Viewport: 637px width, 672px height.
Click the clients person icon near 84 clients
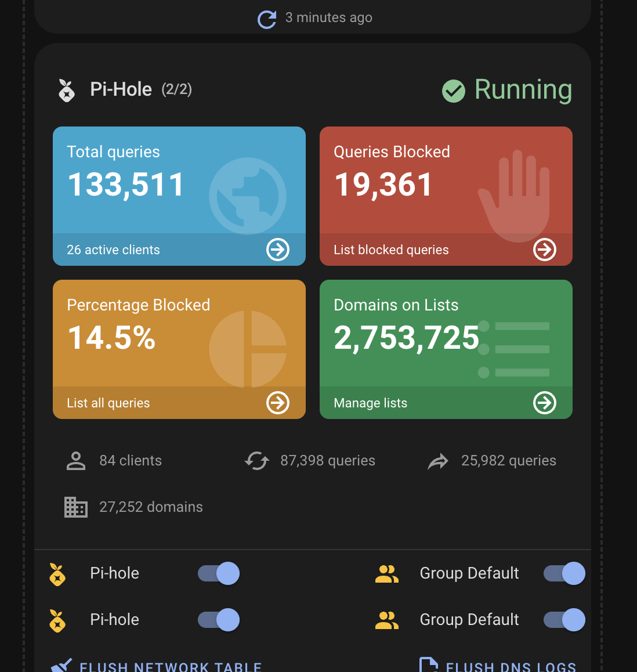click(75, 460)
